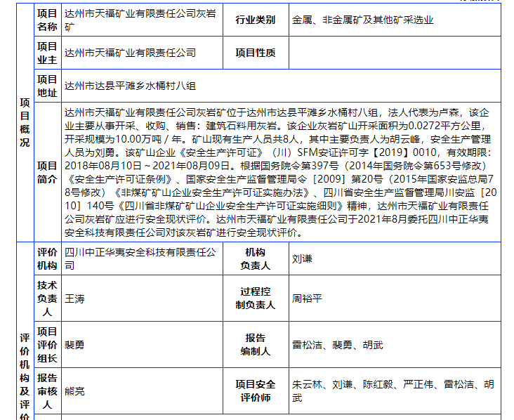514x420 pixels.
Task: Click the 项目安全评价师 label cell
Action: pyautogui.click(x=255, y=391)
